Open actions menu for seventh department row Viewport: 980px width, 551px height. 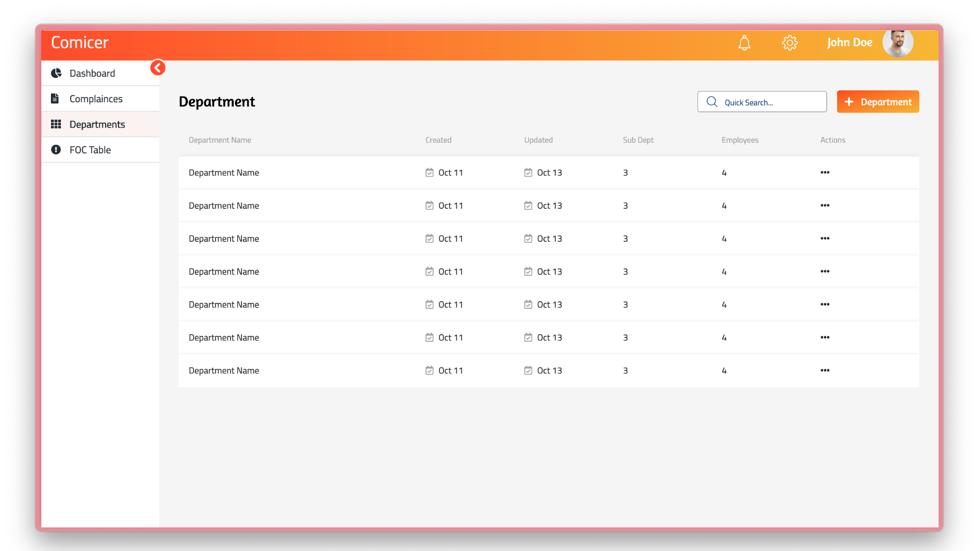[x=825, y=370]
